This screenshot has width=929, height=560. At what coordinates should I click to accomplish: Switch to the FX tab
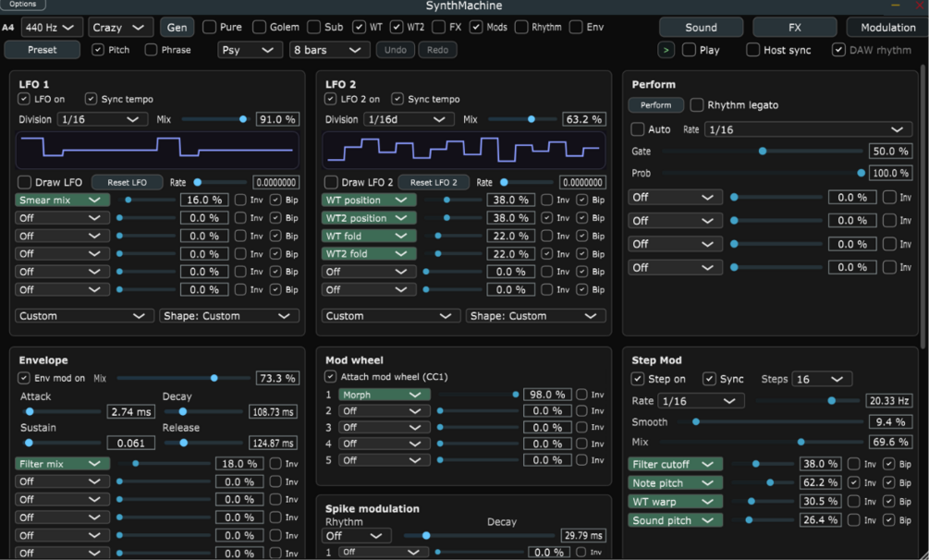point(795,27)
